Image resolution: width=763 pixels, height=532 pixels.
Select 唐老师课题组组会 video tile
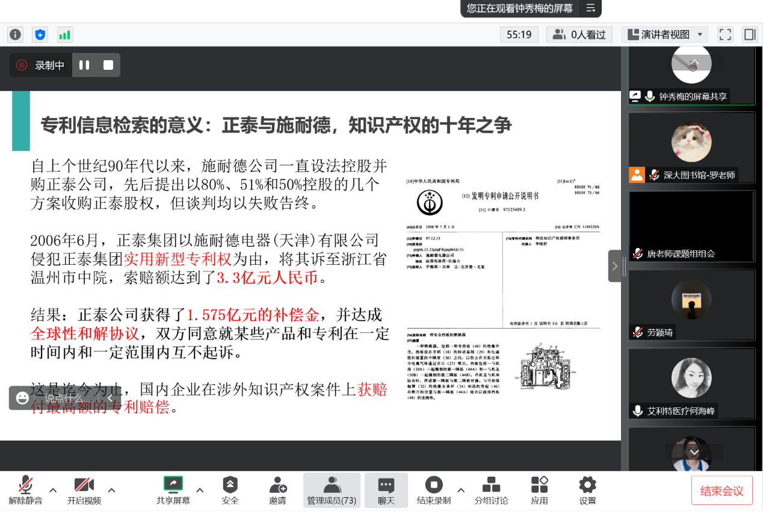(691, 226)
